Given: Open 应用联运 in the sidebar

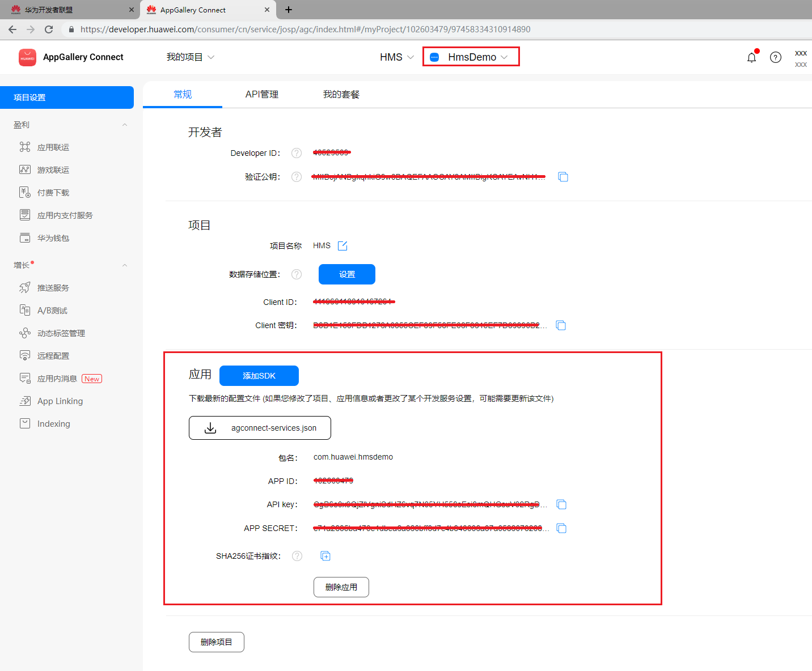Looking at the screenshot, I should pyautogui.click(x=53, y=147).
